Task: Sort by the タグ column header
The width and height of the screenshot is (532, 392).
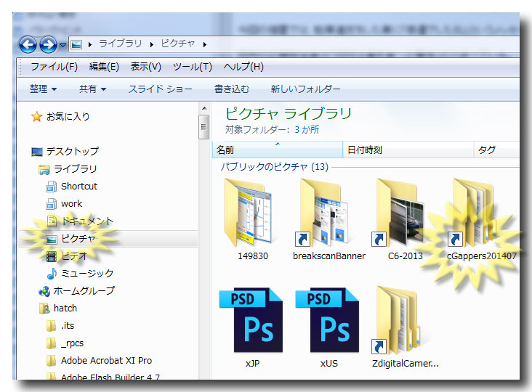Action: pyautogui.click(x=496, y=150)
